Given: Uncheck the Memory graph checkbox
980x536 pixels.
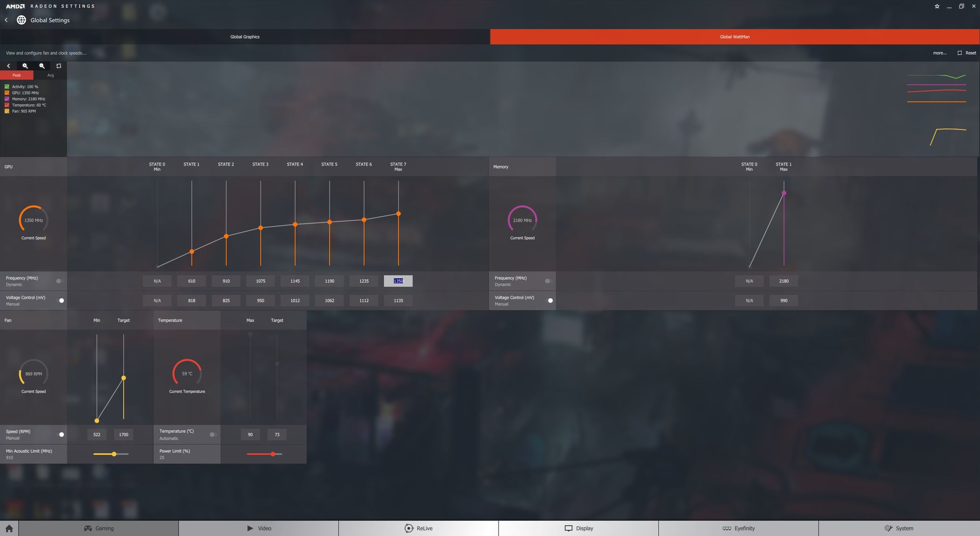Looking at the screenshot, I should [x=7, y=99].
